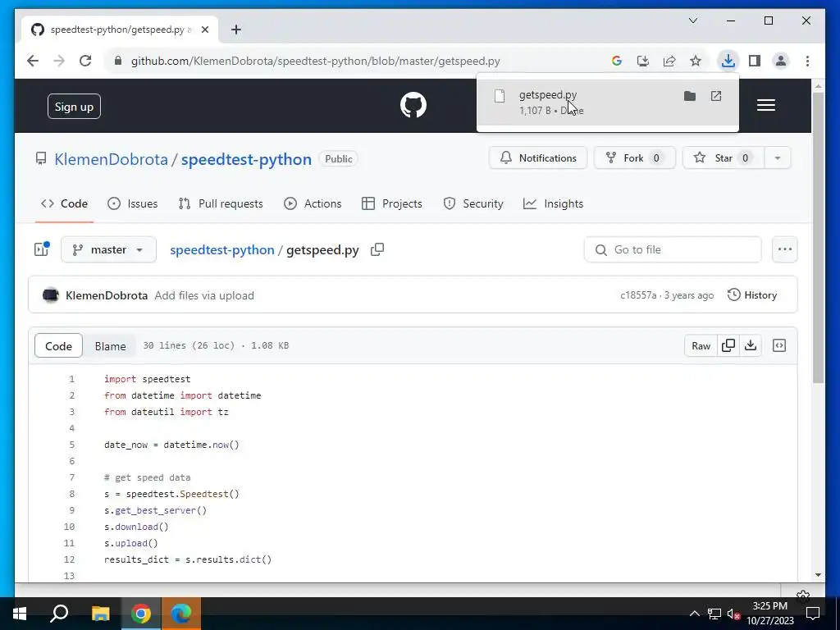Screen dimensions: 840x630
Task: Open taskbar search
Action: click(59, 614)
